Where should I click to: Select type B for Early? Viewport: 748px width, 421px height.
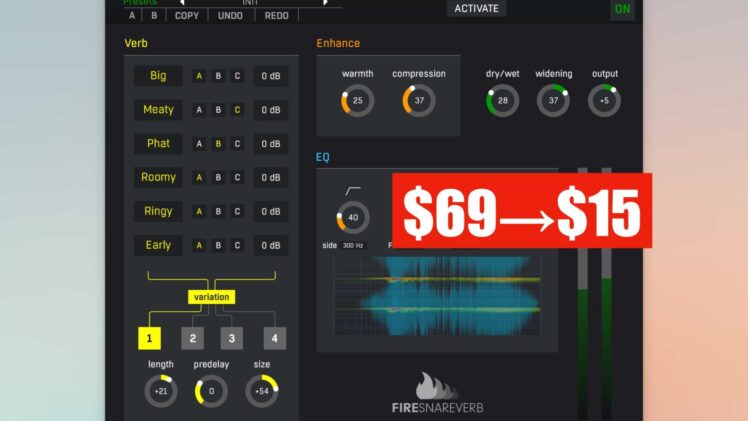point(218,245)
